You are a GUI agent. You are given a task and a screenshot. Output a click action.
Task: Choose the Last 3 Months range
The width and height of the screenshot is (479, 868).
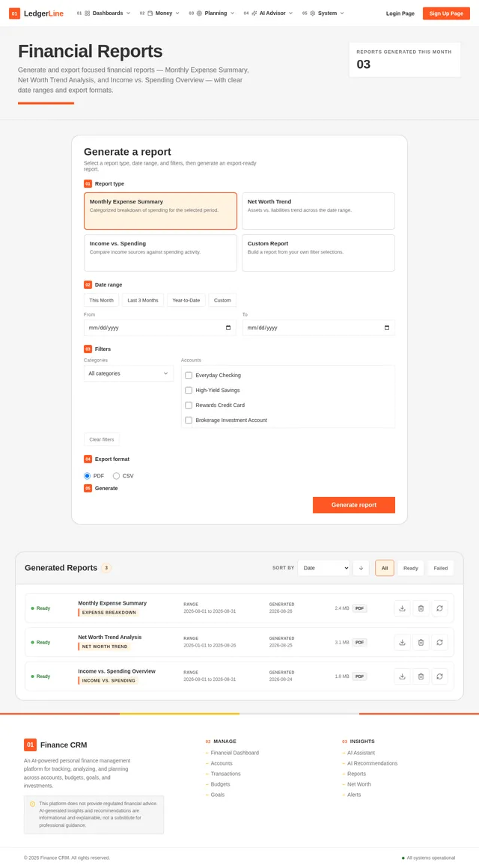coord(143,300)
